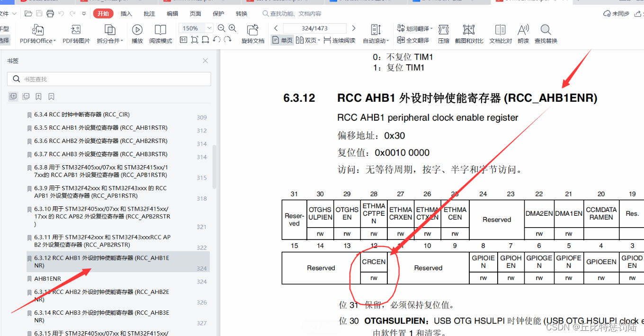Click the 查找功能、文档内容 search field
The image size is (644, 336).
click(x=292, y=14)
